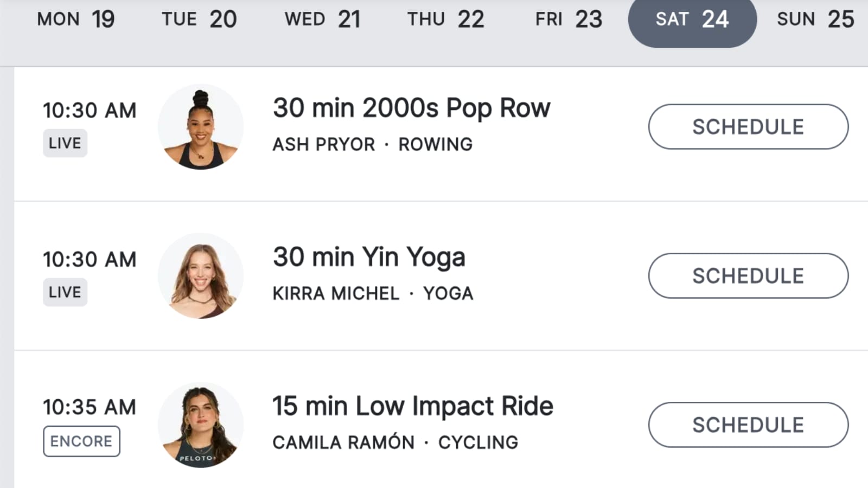Schedule the 15 min Low Impact Ride
This screenshot has height=488, width=868.
click(x=748, y=425)
